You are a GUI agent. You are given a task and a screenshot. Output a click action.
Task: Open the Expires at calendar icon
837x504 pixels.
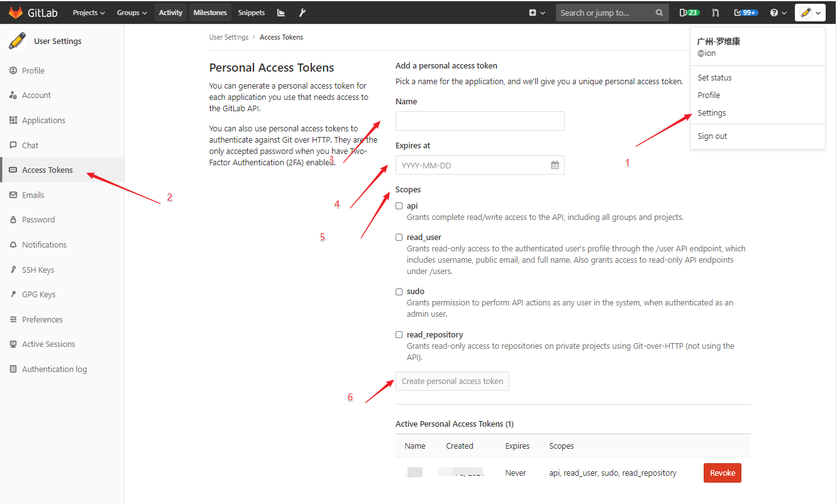555,165
